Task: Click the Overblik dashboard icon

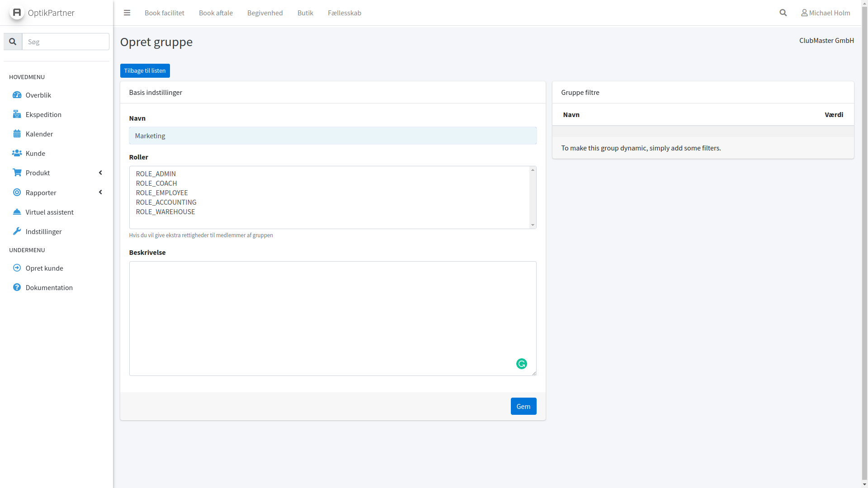Action: pyautogui.click(x=17, y=95)
